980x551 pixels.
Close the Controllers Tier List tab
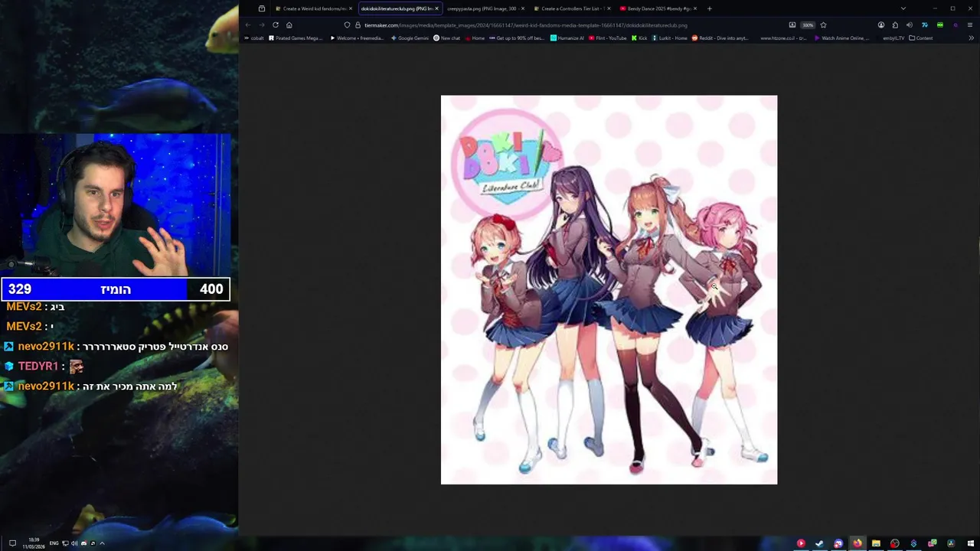click(609, 8)
